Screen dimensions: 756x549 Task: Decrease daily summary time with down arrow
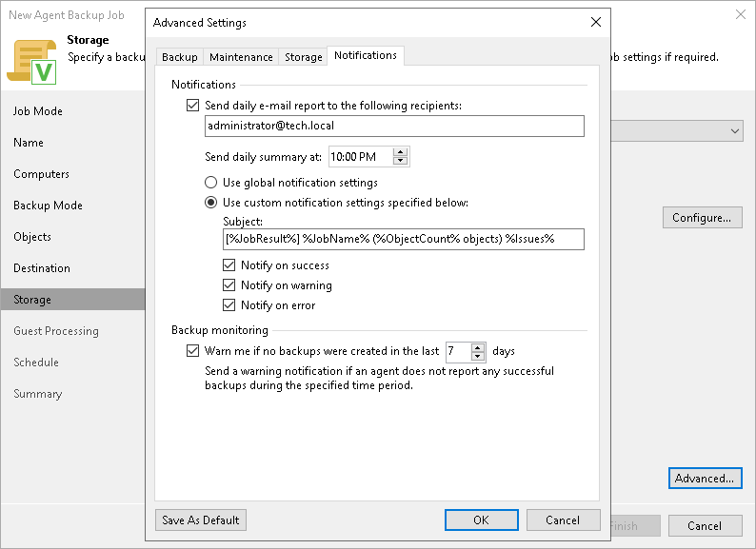click(400, 161)
